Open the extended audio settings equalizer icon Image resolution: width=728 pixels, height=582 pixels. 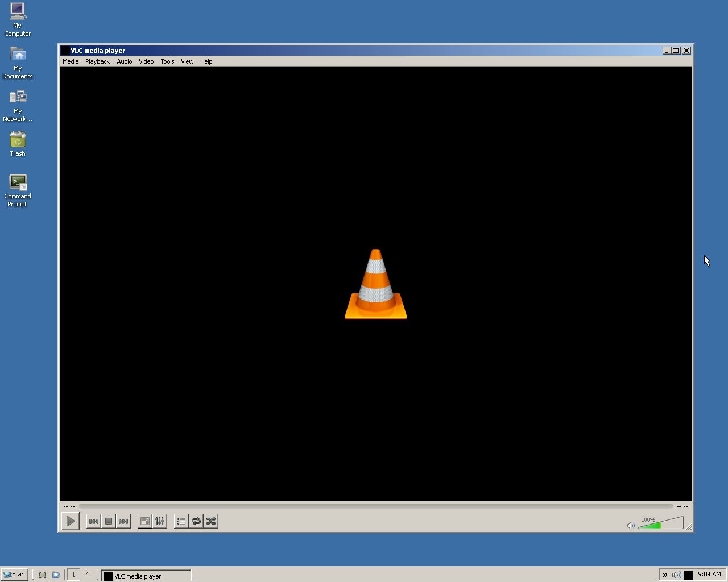click(x=160, y=521)
